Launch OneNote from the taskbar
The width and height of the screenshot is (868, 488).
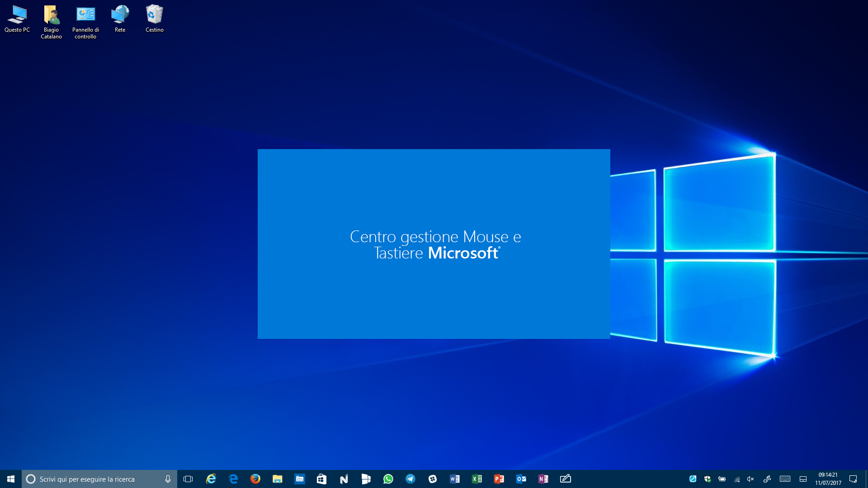click(x=543, y=479)
